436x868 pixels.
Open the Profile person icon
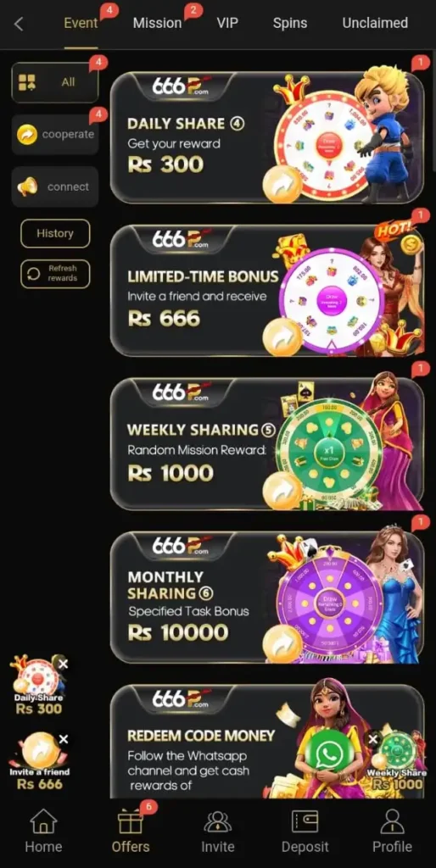[392, 821]
